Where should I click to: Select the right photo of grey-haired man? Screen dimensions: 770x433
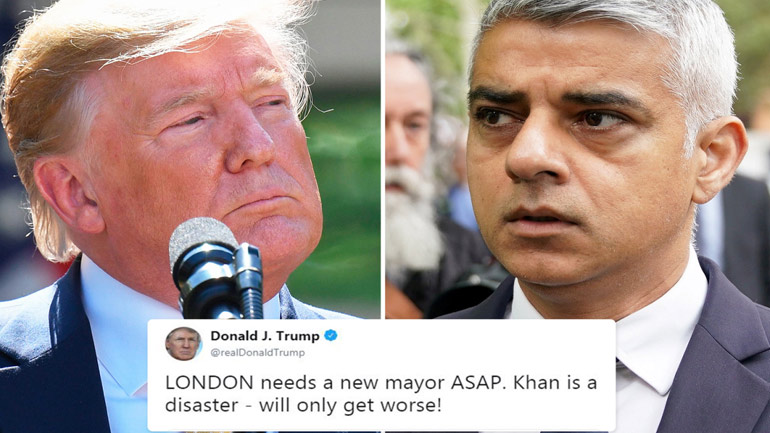tap(578, 160)
